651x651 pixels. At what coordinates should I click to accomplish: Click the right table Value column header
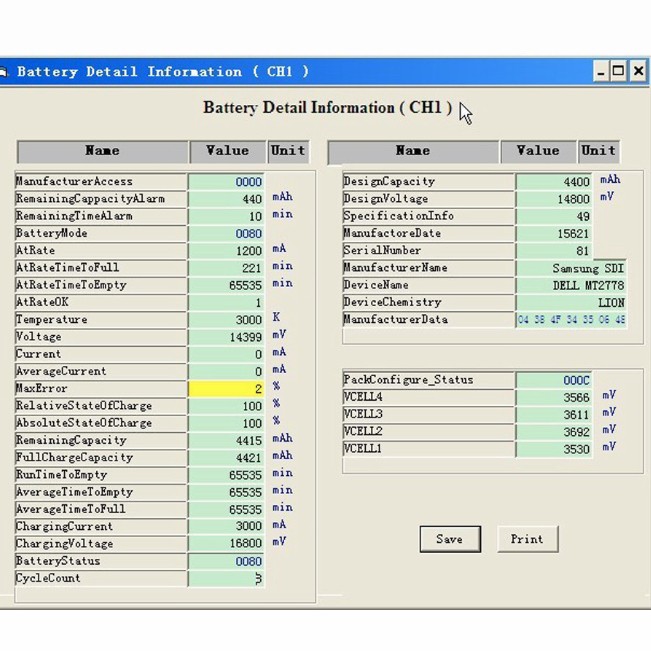pyautogui.click(x=538, y=152)
